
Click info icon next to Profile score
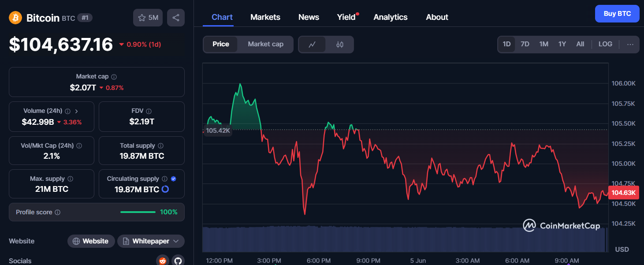pos(58,213)
